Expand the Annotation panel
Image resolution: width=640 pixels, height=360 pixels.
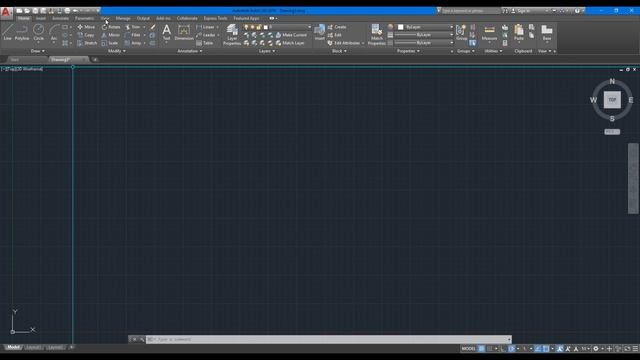click(189, 51)
